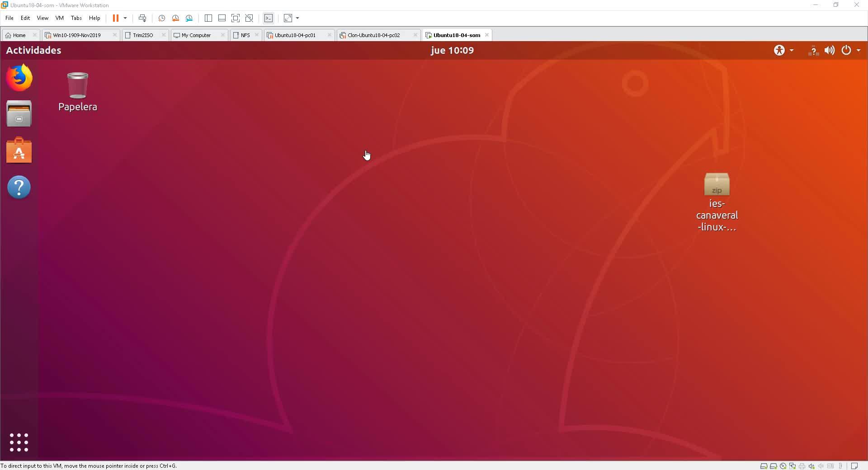Select the Papelera trash icon
The height and width of the screenshot is (470, 868).
pyautogui.click(x=78, y=92)
